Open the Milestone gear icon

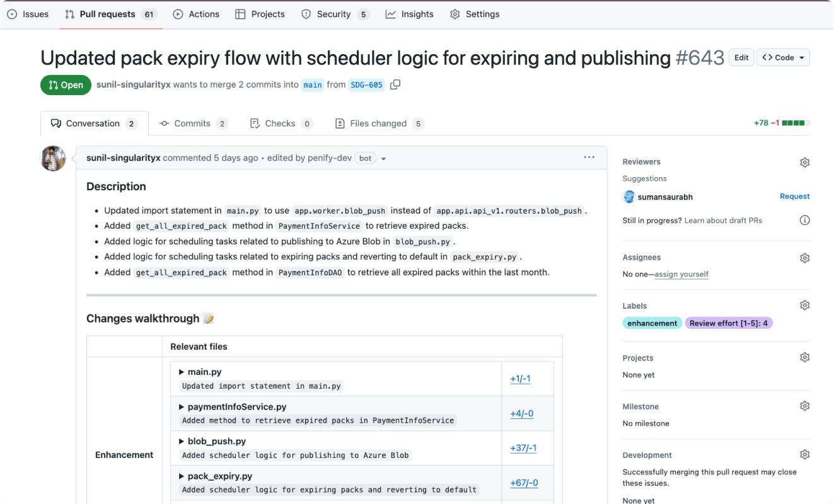[804, 406]
